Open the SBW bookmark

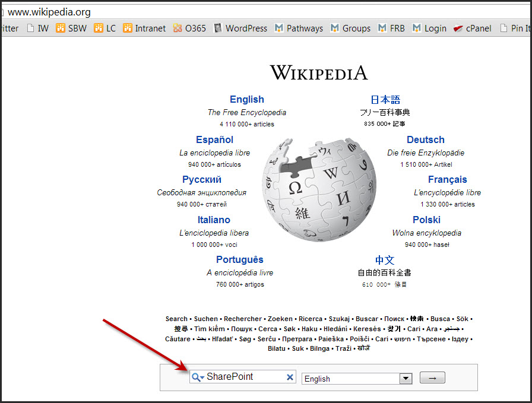(71, 28)
